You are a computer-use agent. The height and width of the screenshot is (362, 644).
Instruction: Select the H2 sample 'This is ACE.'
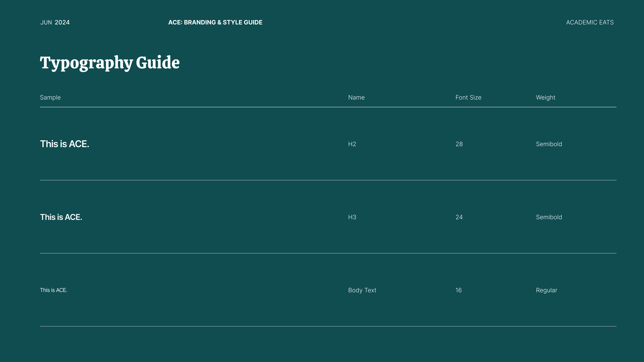coord(64,144)
